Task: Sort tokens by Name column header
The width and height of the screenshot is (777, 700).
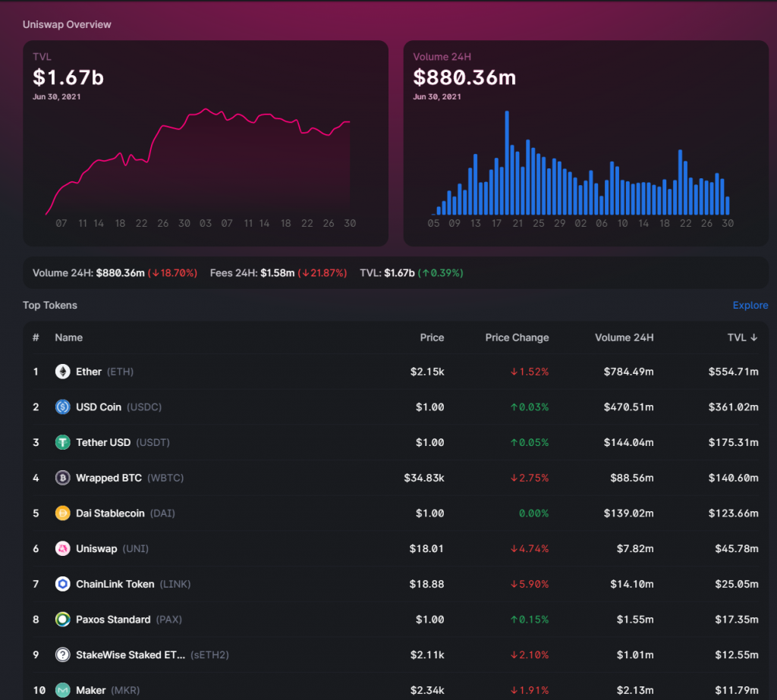Action: [69, 337]
